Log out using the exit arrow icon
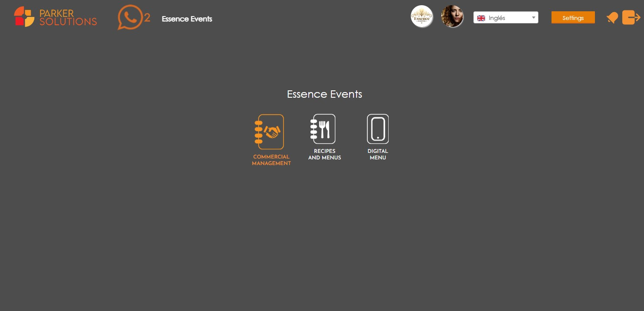Image resolution: width=644 pixels, height=311 pixels. coord(631,17)
